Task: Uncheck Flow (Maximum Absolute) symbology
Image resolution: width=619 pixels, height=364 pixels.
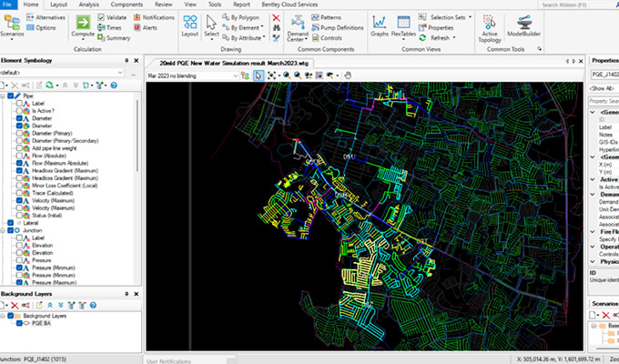Action: point(19,164)
